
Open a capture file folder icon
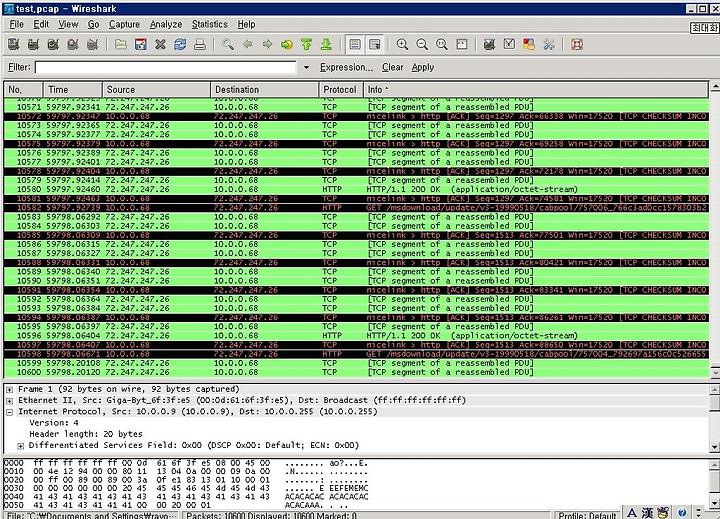pos(121,45)
